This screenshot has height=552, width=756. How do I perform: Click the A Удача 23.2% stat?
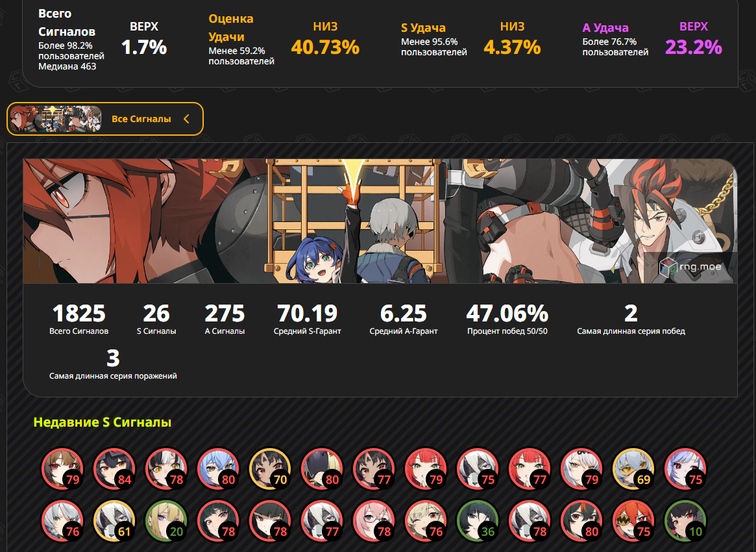[x=652, y=40]
